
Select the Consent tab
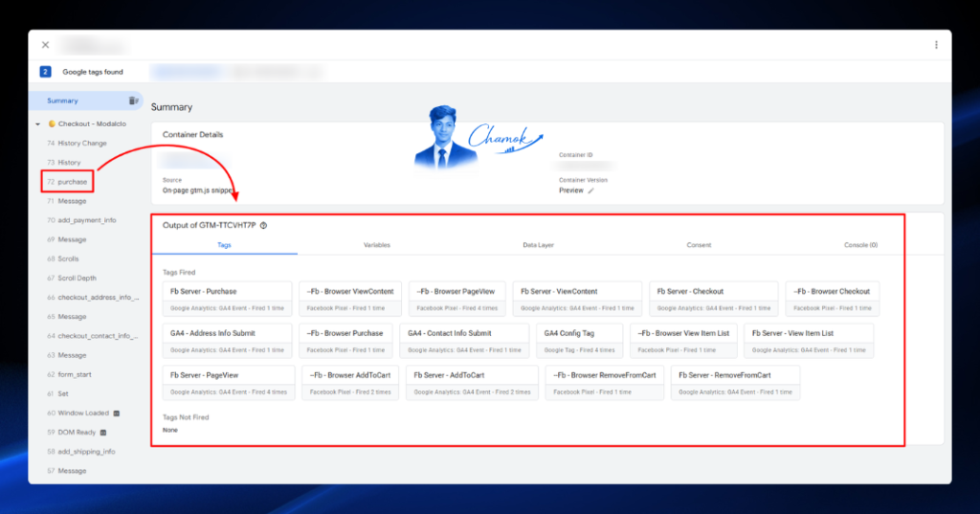699,245
